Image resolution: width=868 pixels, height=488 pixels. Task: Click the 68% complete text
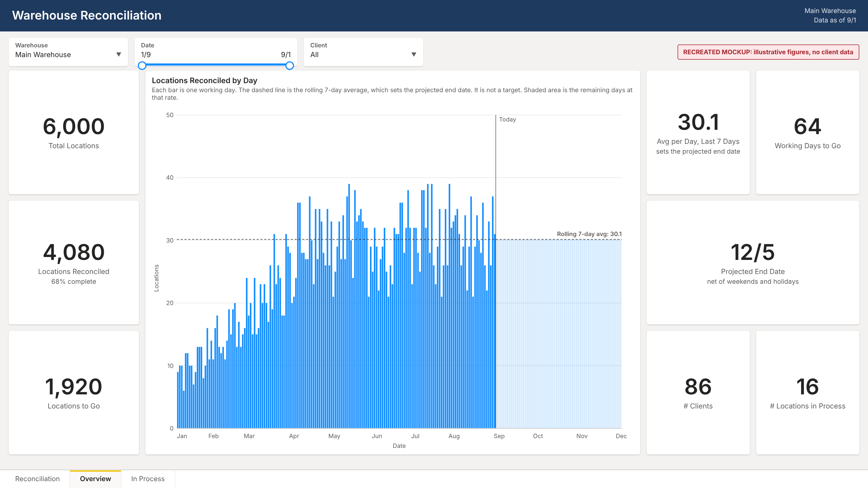pyautogui.click(x=74, y=282)
